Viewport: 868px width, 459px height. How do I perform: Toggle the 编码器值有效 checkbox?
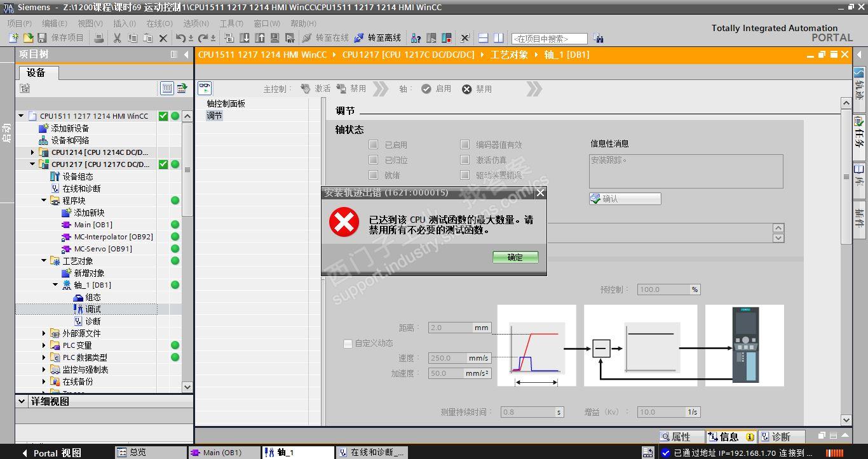pos(465,145)
